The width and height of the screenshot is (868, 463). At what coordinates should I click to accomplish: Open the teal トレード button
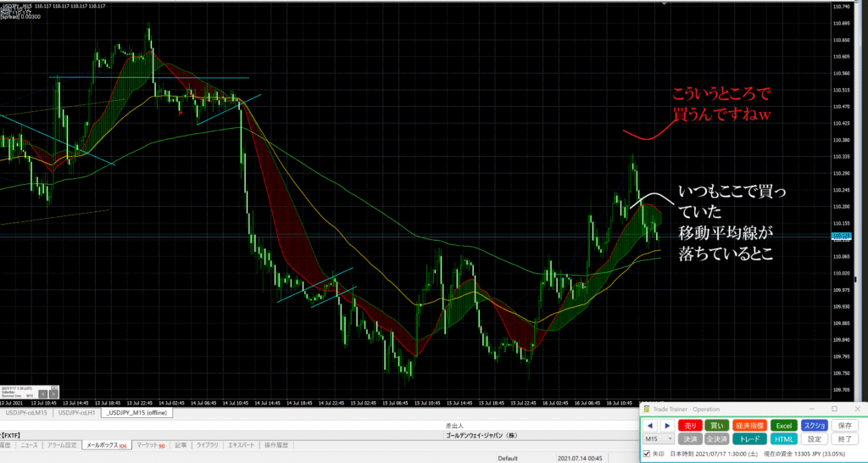point(749,438)
